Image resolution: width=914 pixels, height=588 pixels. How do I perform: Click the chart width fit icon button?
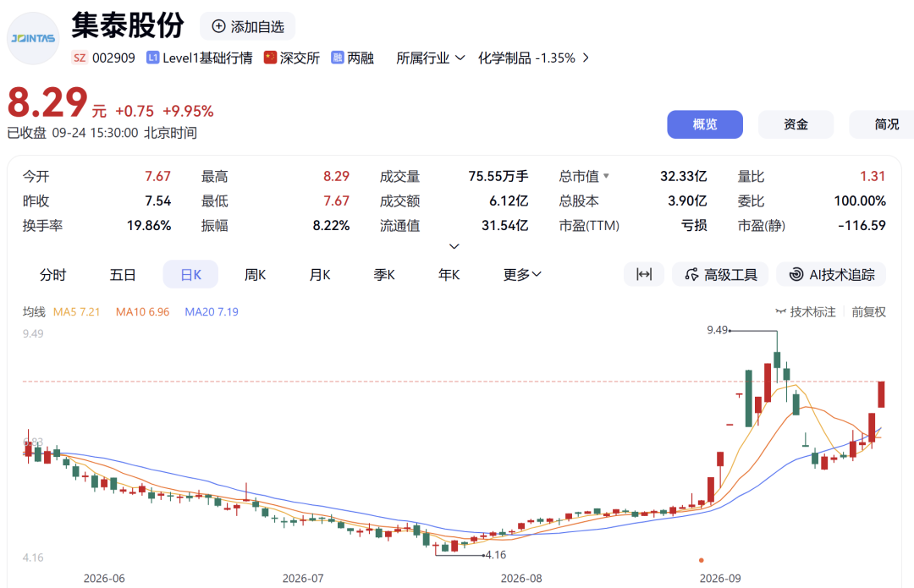tap(643, 274)
